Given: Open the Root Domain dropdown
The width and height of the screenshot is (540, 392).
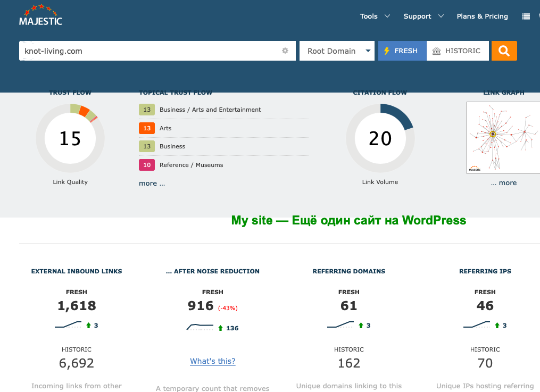Looking at the screenshot, I should (336, 51).
